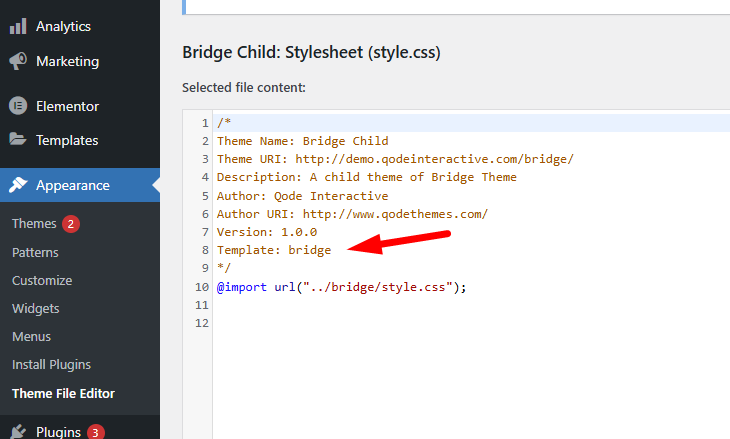Select the Theme File Editor link
The width and height of the screenshot is (730, 439).
pyautogui.click(x=63, y=393)
